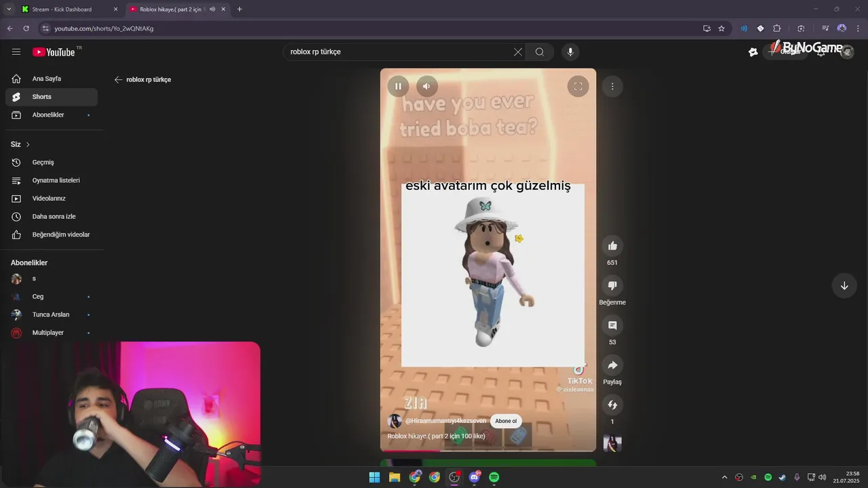Go back in browser history

point(9,28)
